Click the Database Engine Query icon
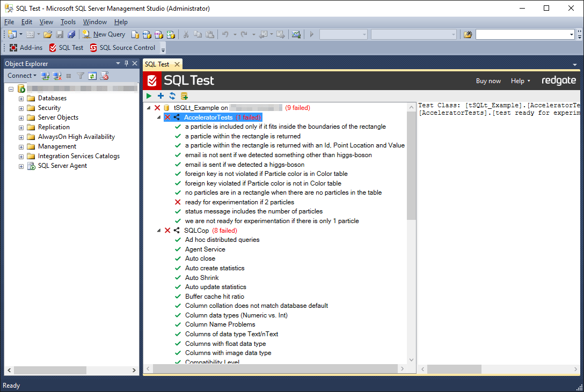 (x=135, y=34)
